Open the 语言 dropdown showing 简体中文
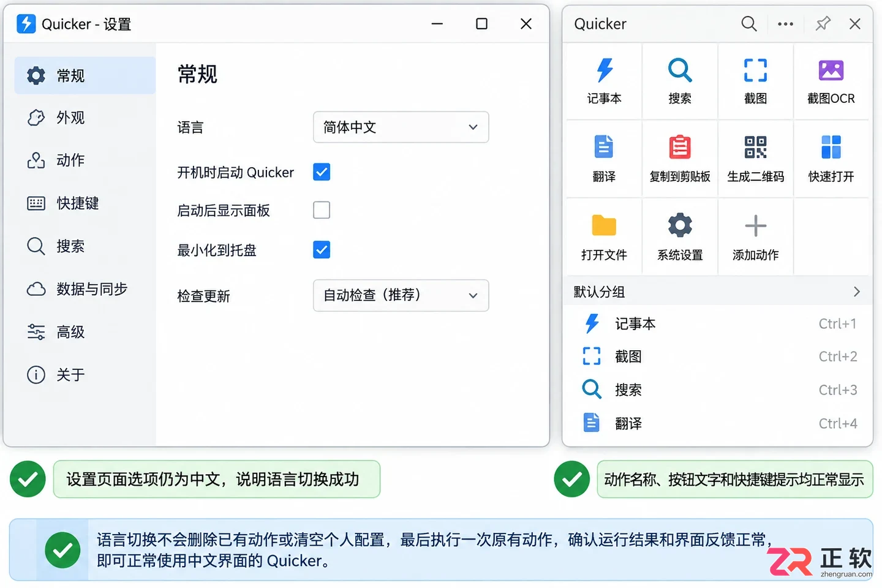 (401, 127)
